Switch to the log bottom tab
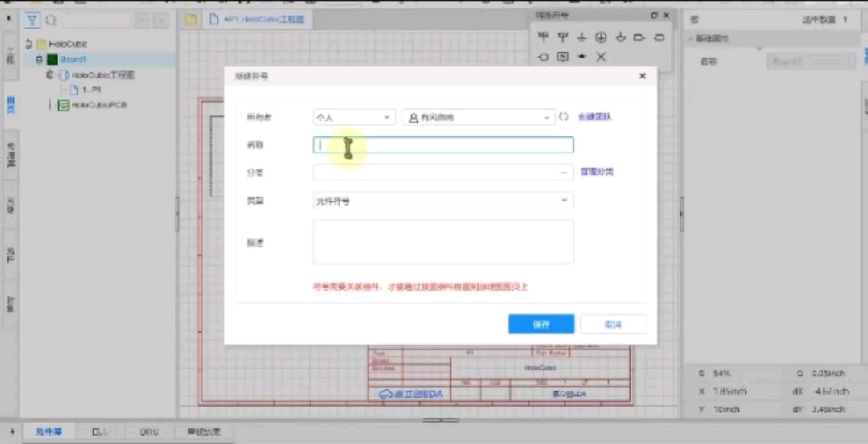Image resolution: width=868 pixels, height=444 pixels. pos(99,432)
